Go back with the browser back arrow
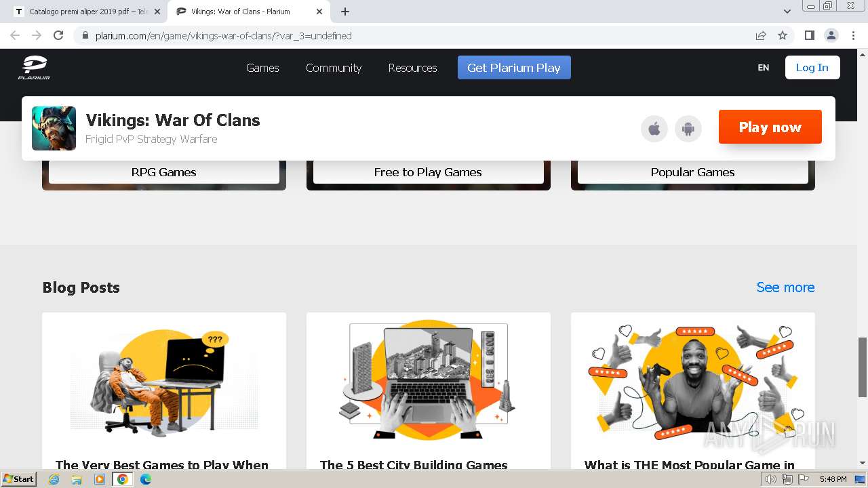This screenshot has height=488, width=868. [15, 35]
